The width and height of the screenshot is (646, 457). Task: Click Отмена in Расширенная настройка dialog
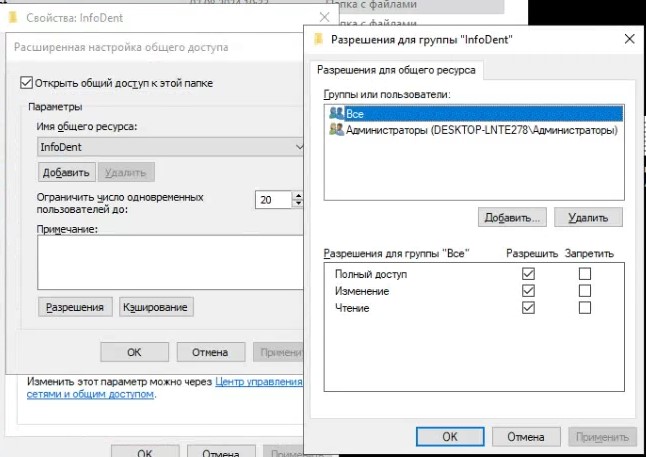tap(211, 352)
